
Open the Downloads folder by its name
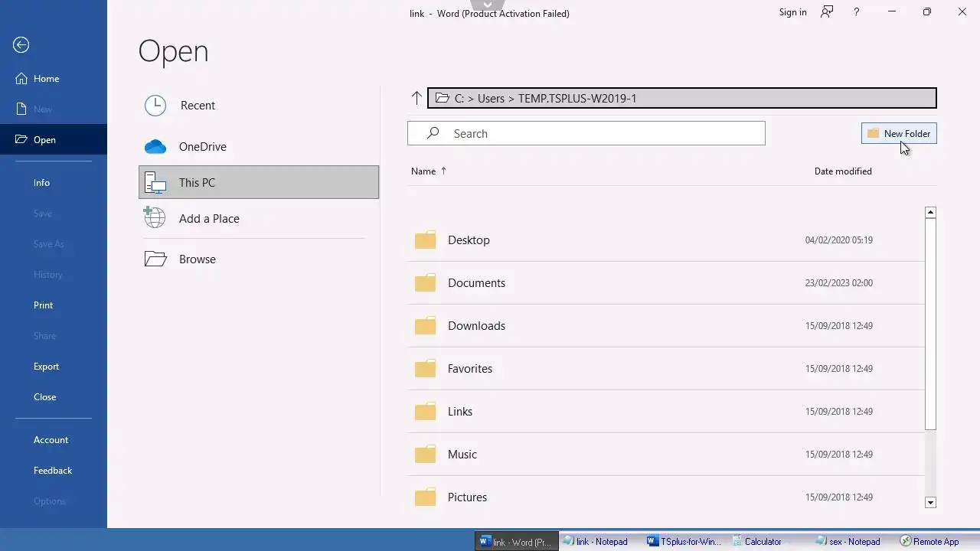(476, 326)
